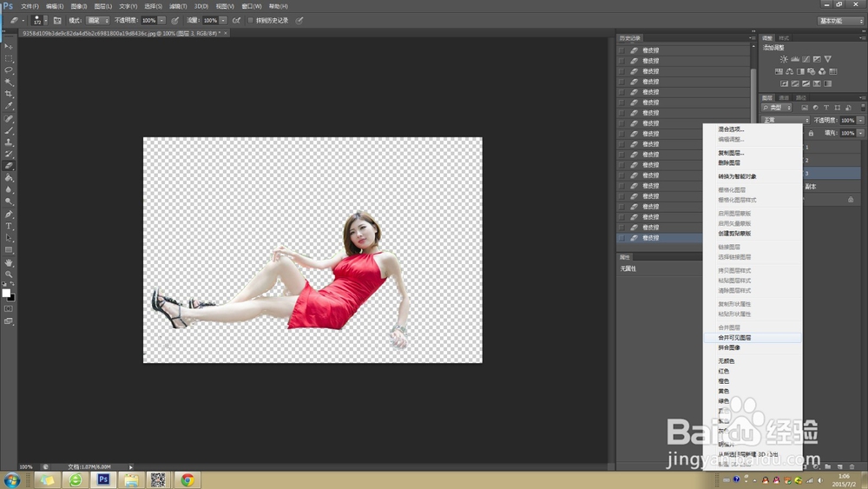Open the File menu

30,6
